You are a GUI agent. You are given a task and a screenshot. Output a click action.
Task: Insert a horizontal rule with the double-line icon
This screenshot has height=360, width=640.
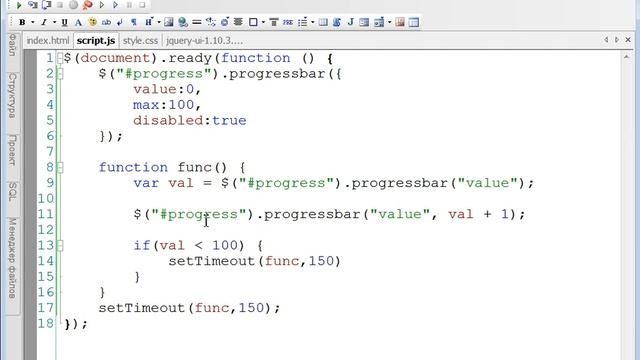click(197, 22)
